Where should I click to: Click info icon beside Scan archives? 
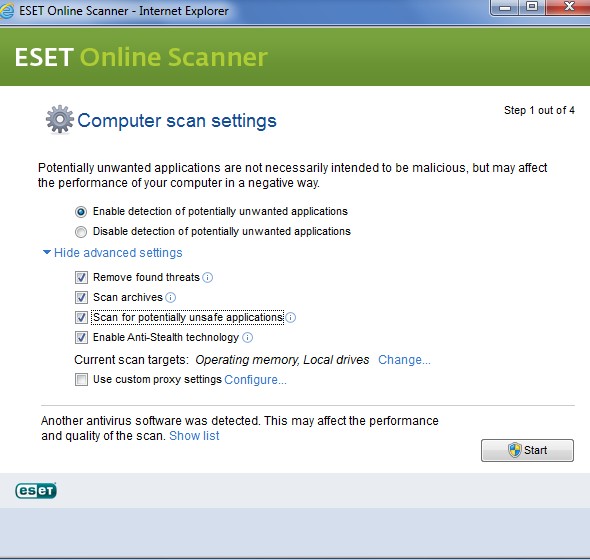(170, 298)
